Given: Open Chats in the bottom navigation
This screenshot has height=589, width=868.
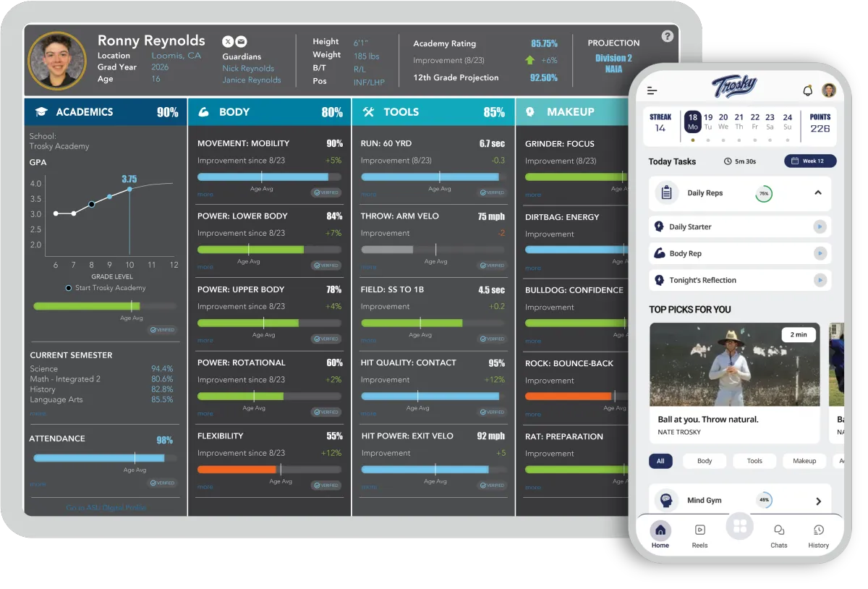Looking at the screenshot, I should 779,535.
